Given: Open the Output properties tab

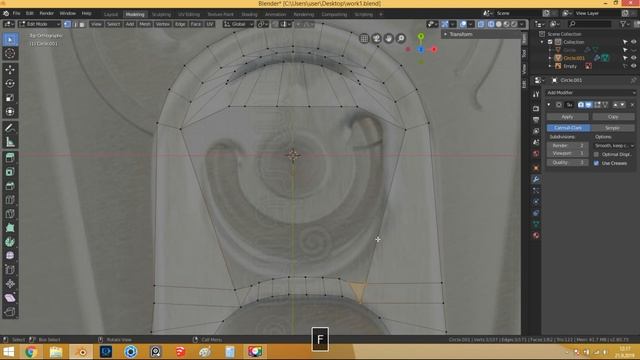Looking at the screenshot, I should point(536,120).
